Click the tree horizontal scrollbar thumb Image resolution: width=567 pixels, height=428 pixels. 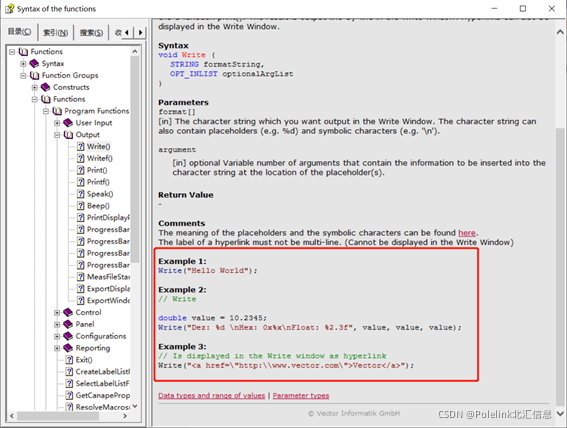[x=58, y=416]
